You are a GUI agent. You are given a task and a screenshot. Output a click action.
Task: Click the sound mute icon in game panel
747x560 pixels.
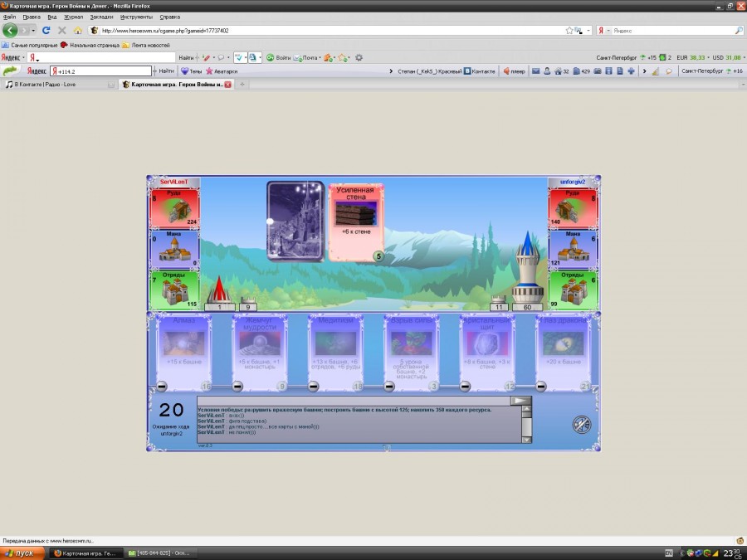[x=582, y=425]
